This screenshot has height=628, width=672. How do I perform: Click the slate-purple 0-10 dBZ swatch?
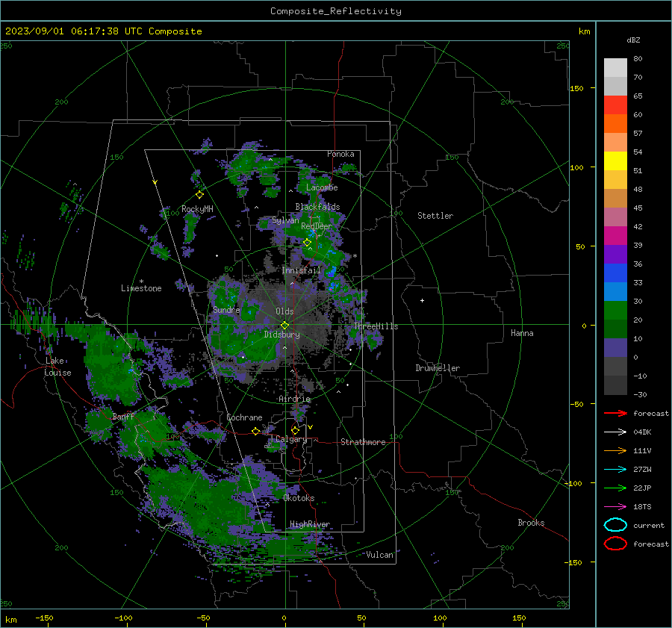[615, 348]
